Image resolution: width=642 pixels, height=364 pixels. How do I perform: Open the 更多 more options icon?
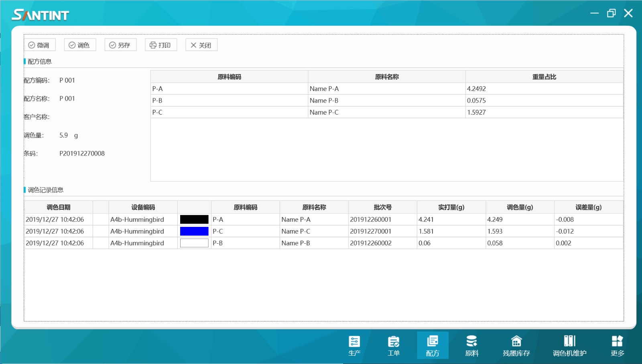tap(617, 346)
